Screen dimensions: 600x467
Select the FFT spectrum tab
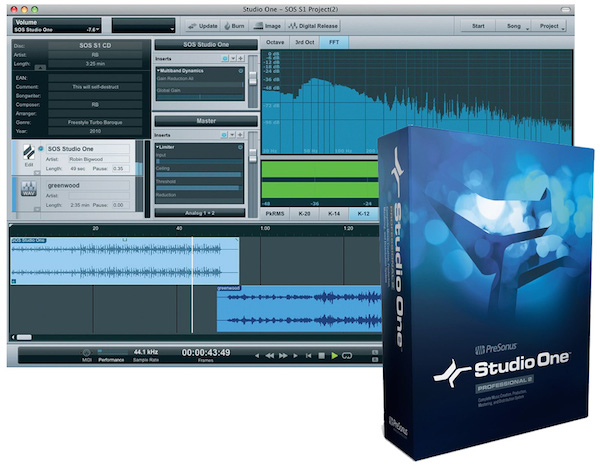click(334, 42)
